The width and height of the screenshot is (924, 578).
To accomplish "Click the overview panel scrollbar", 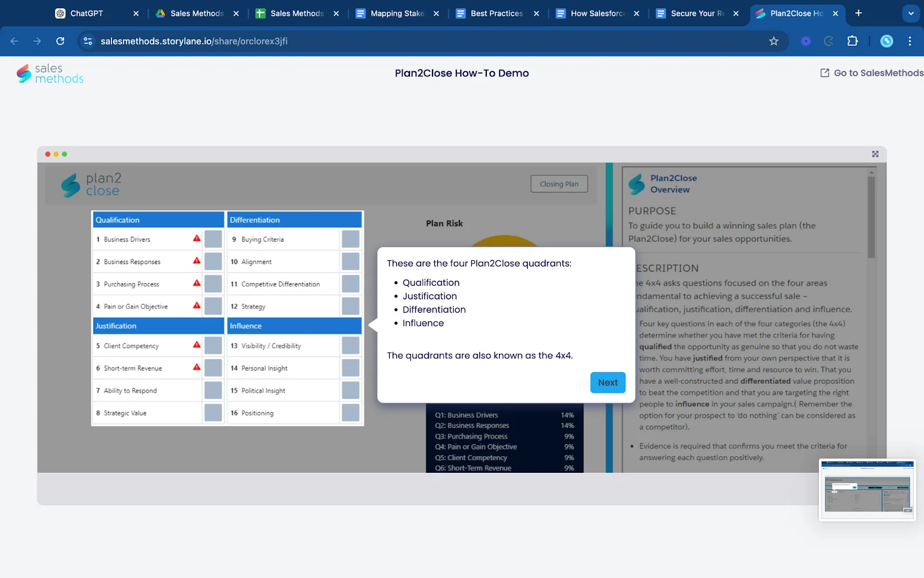I will 871,217.
